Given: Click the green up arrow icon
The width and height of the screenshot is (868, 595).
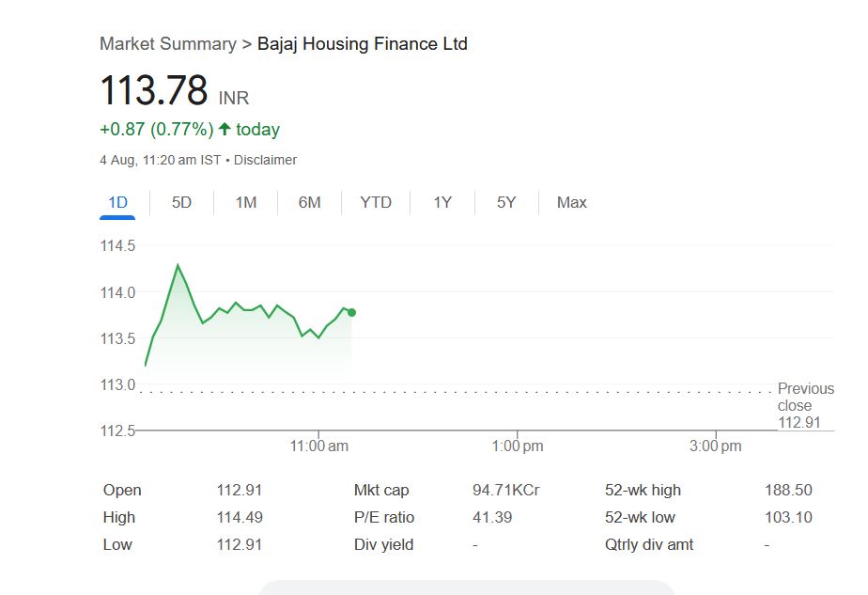Looking at the screenshot, I should (225, 130).
